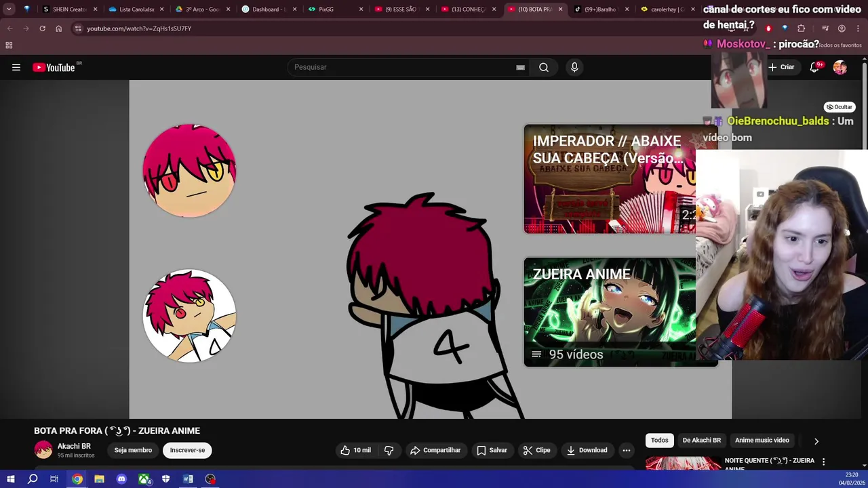Select De Akachi BR filter chip

[701, 441]
